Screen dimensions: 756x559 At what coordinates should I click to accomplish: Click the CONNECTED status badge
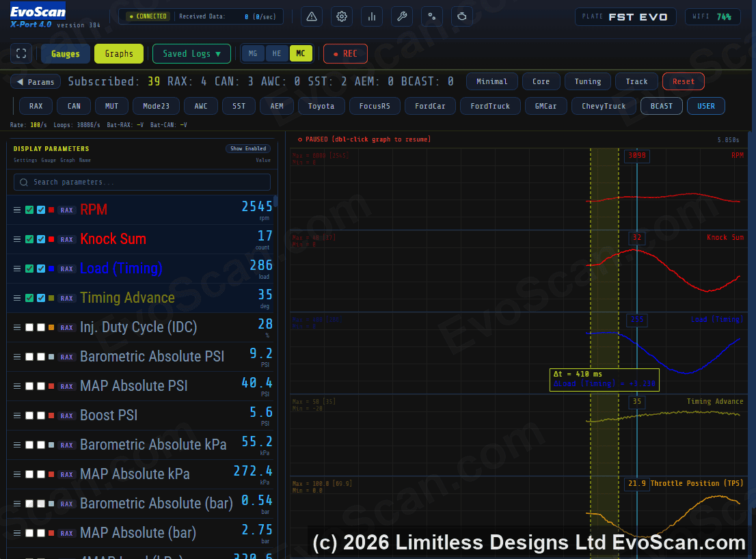point(148,16)
